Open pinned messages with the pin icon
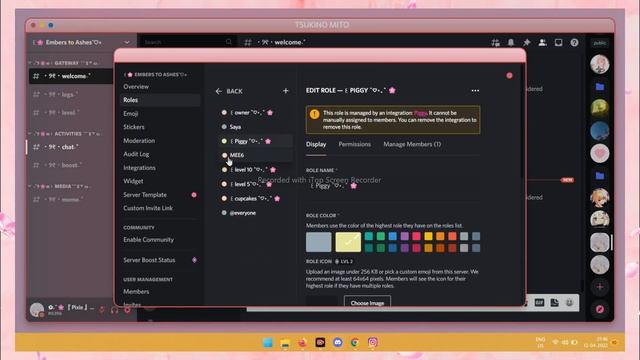The image size is (640, 360). [x=527, y=42]
